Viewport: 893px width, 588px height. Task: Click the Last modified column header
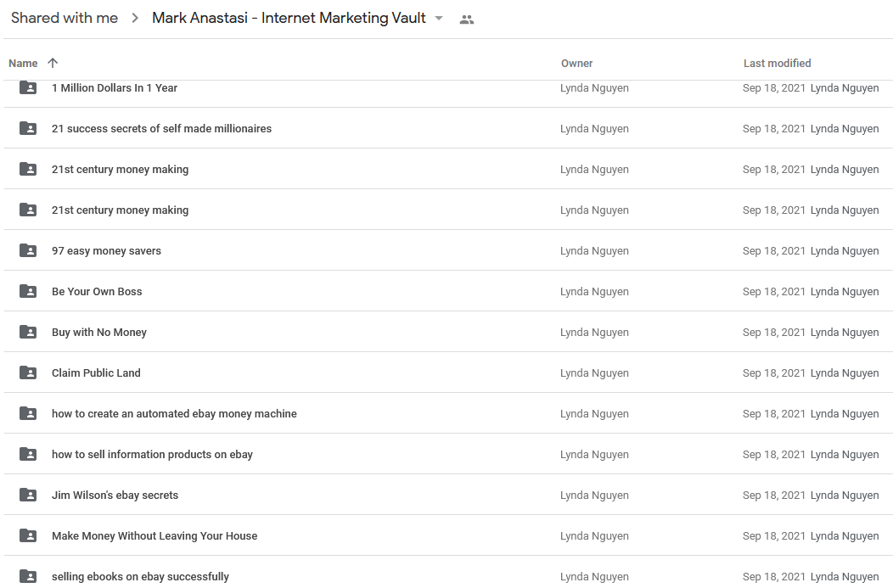pyautogui.click(x=778, y=63)
